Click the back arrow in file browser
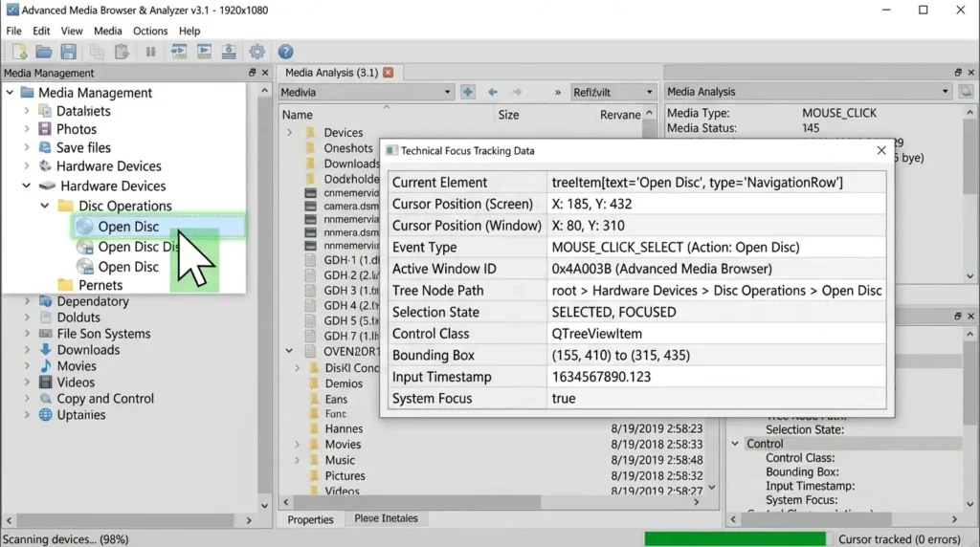 tap(493, 92)
